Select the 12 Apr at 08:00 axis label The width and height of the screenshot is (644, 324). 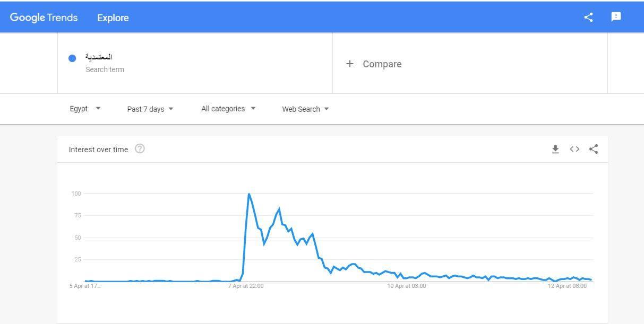[x=567, y=286]
